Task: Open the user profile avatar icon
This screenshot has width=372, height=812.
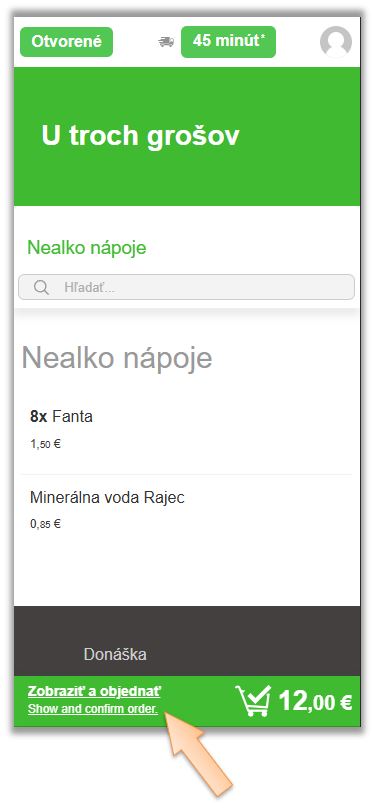Action: click(336, 41)
